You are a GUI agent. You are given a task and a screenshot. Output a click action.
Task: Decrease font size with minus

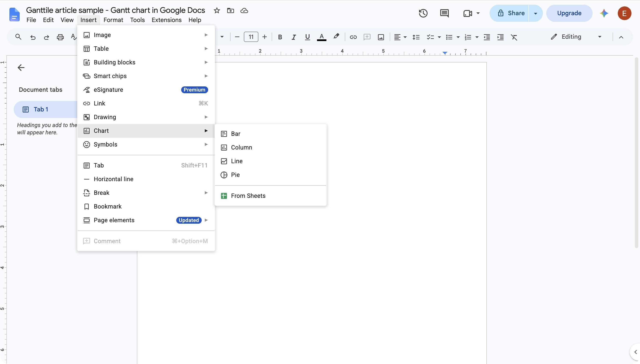[x=237, y=37]
